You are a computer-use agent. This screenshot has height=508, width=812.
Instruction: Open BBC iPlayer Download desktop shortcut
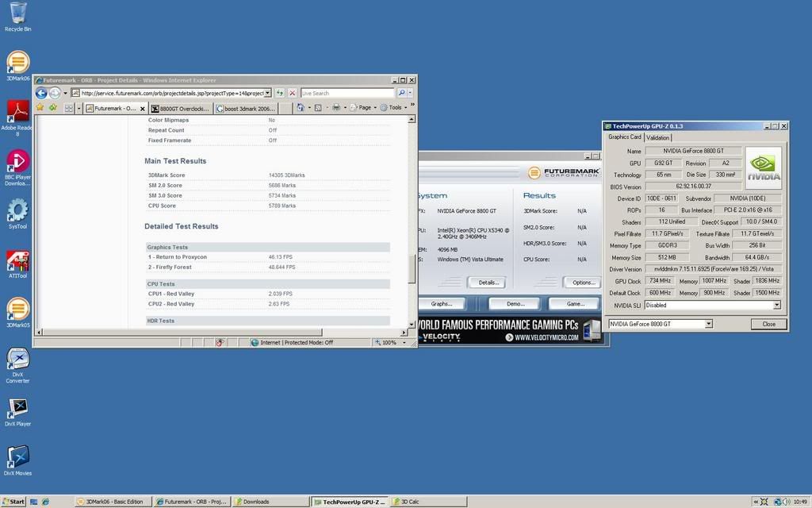(x=17, y=167)
